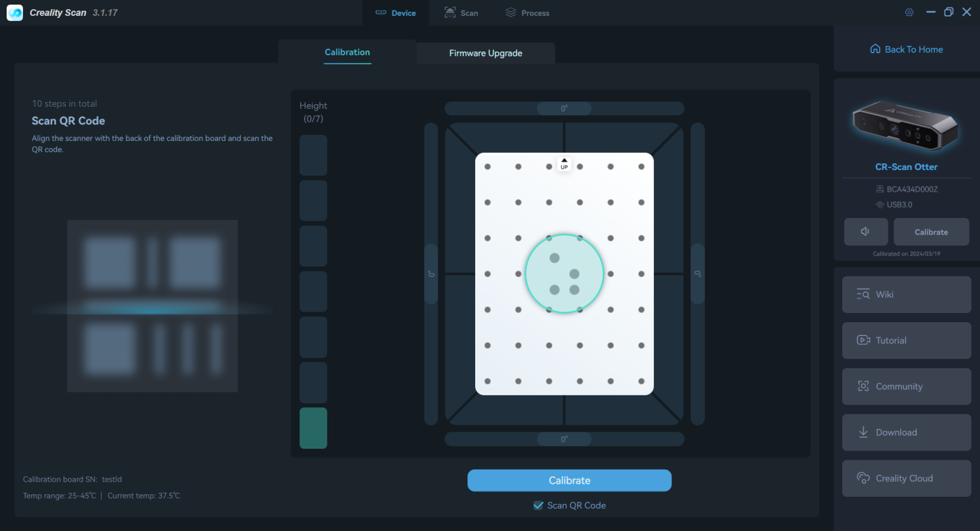
Task: Click the top 0° angle indicator
Action: tap(564, 109)
